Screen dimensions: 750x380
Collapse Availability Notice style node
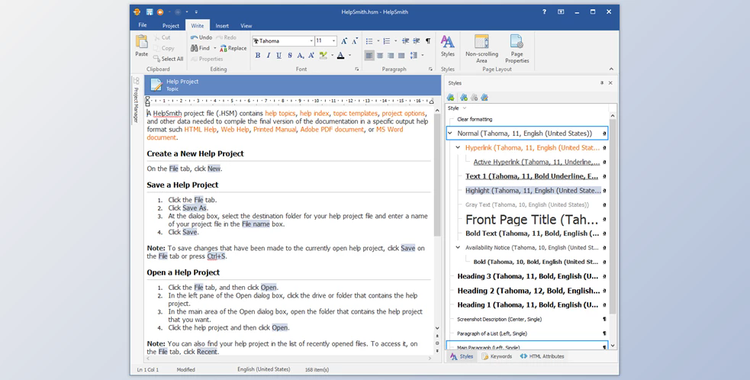[458, 248]
